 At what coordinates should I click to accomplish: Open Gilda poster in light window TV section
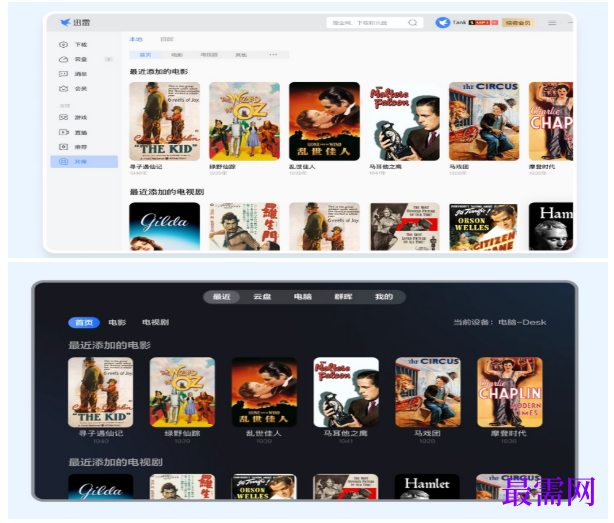pos(164,226)
